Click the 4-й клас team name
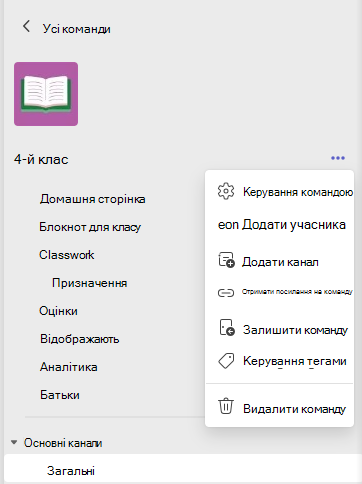The image size is (362, 484). (41, 159)
